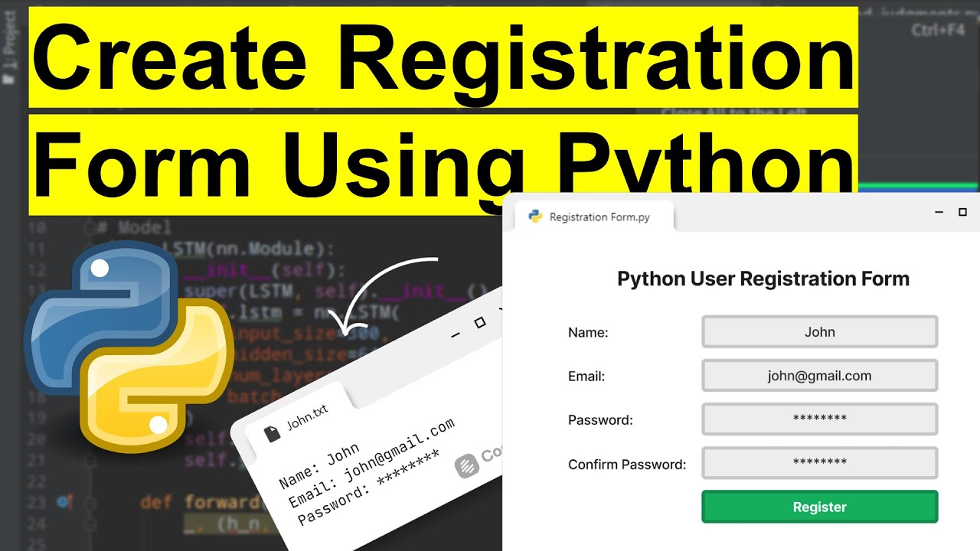Click the file icon on John.txt tab
Viewport: 980px width, 551px height.
coord(272,434)
